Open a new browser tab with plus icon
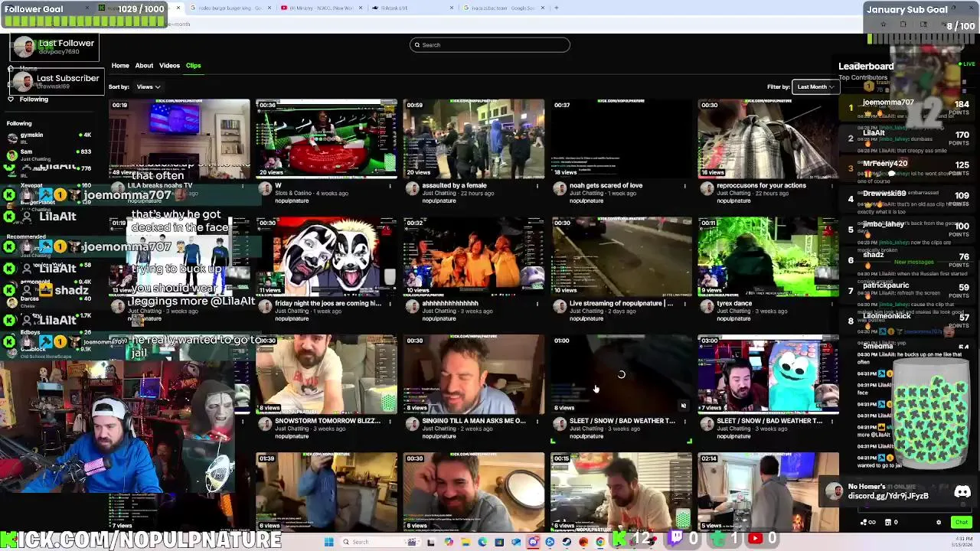Viewport: 980px width, 551px height. pos(556,8)
